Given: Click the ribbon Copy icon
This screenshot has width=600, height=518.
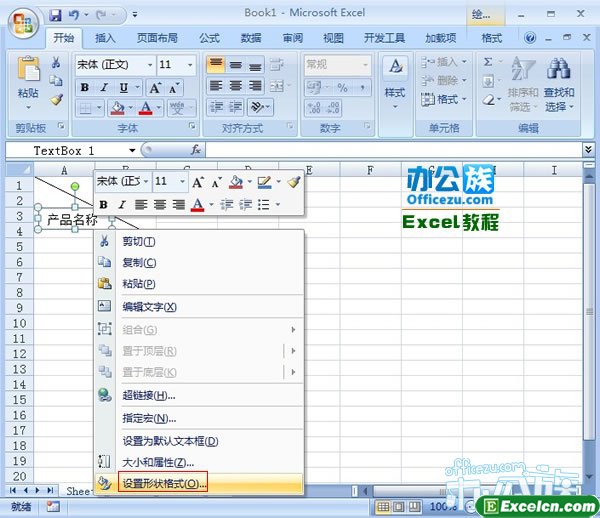Looking at the screenshot, I should tap(56, 81).
